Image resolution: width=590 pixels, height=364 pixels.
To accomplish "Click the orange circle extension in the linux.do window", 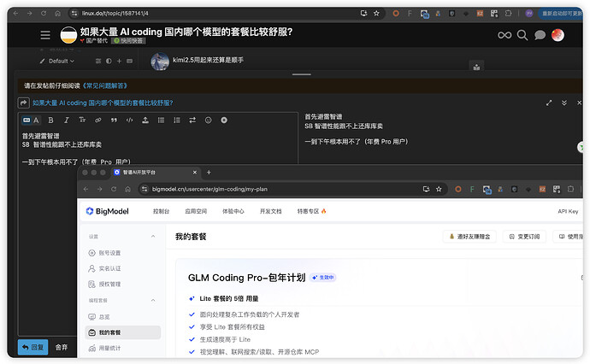I will [396, 13].
